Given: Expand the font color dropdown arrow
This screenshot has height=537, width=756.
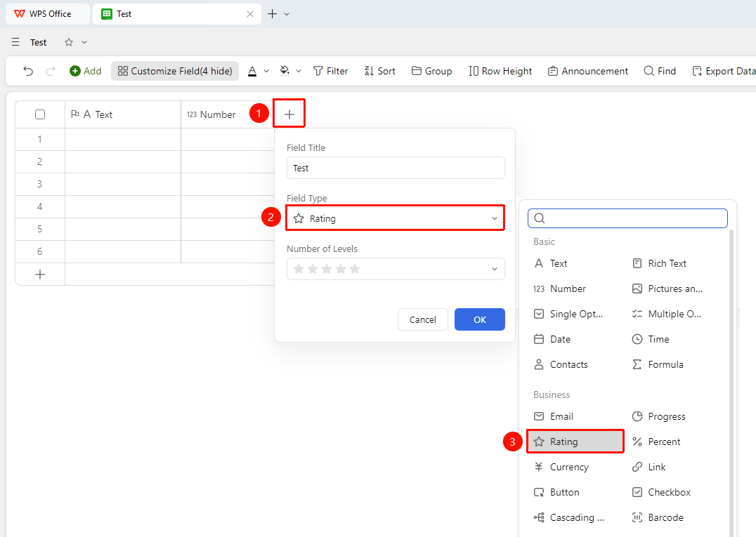Looking at the screenshot, I should tap(266, 72).
